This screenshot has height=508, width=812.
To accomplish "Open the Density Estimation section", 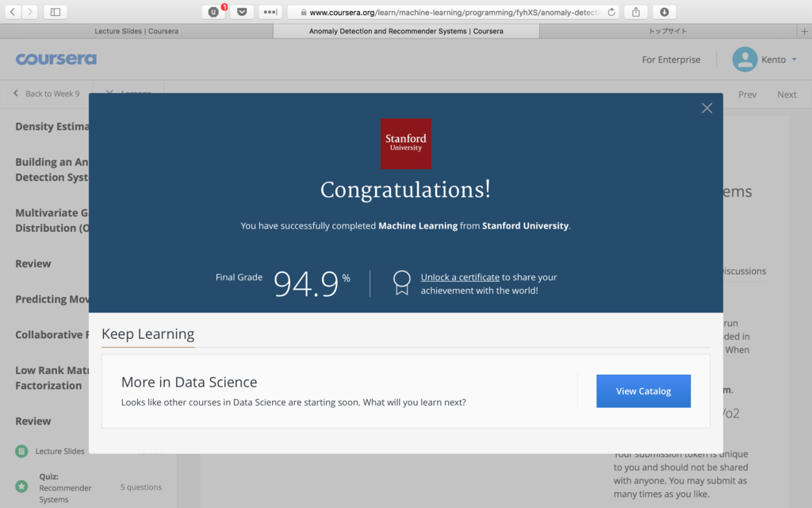I will [x=52, y=126].
